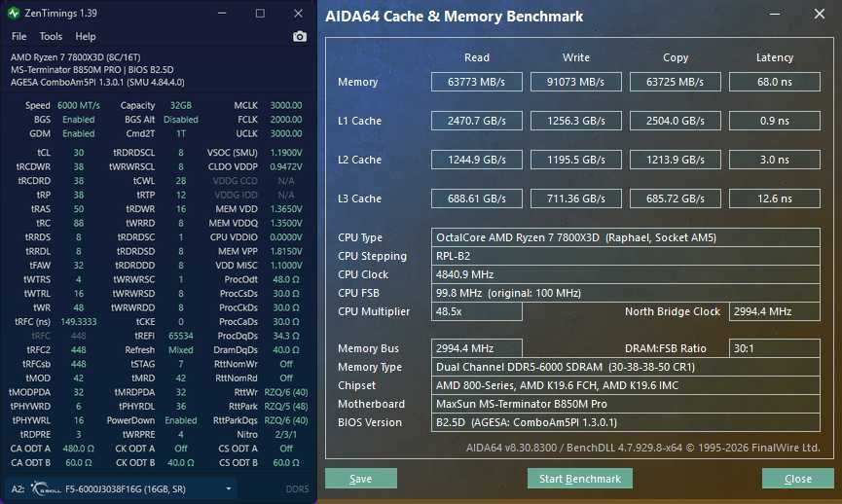Viewport: 842px width, 504px height.
Task: Click the Save button in AIDA64
Action: click(361, 479)
